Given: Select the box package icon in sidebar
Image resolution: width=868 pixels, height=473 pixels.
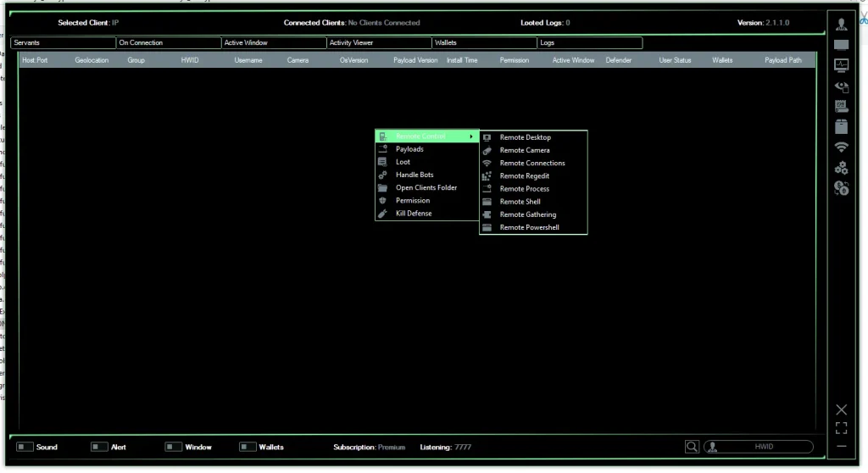Looking at the screenshot, I should click(841, 127).
